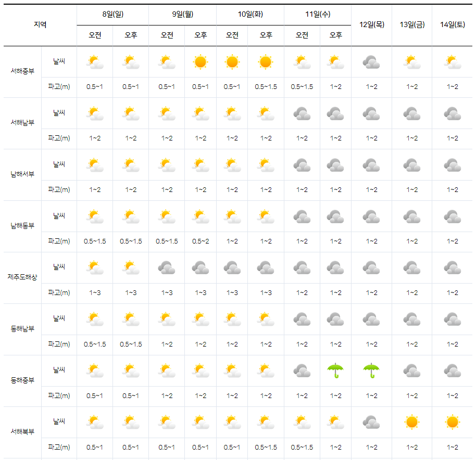This screenshot has width=476, height=460.
Task: Click 서해북부 sunny icon for 13일(금)
Action: coord(412,422)
